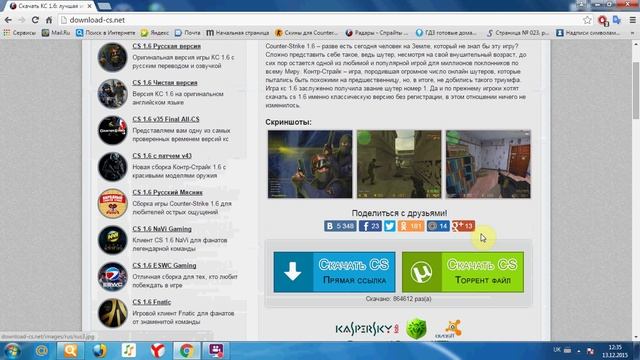The width and height of the screenshot is (640, 360).
Task: Go back using the browser back arrow
Action: pyautogui.click(x=8, y=20)
